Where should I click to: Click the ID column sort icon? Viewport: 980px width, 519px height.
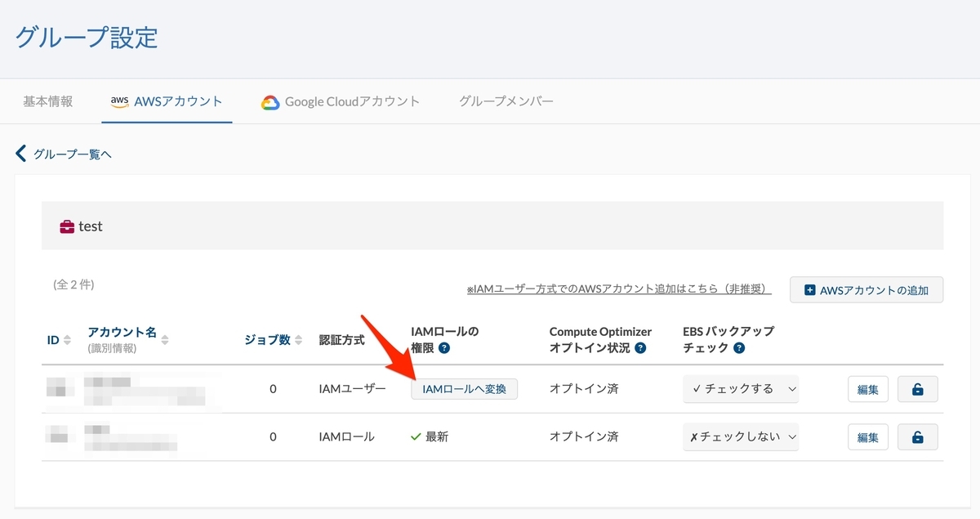(67, 340)
